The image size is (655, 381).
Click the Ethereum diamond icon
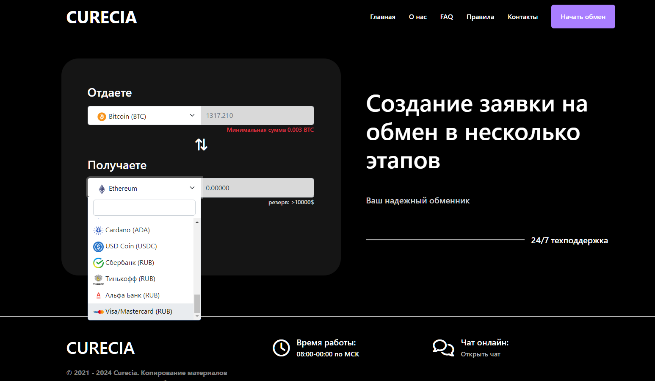pos(102,189)
